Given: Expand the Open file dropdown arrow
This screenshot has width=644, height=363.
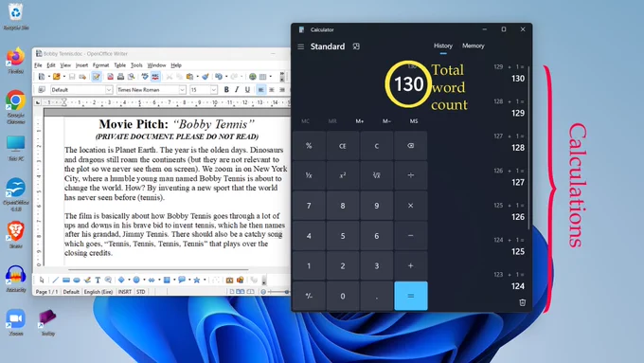Looking at the screenshot, I should (x=63, y=77).
